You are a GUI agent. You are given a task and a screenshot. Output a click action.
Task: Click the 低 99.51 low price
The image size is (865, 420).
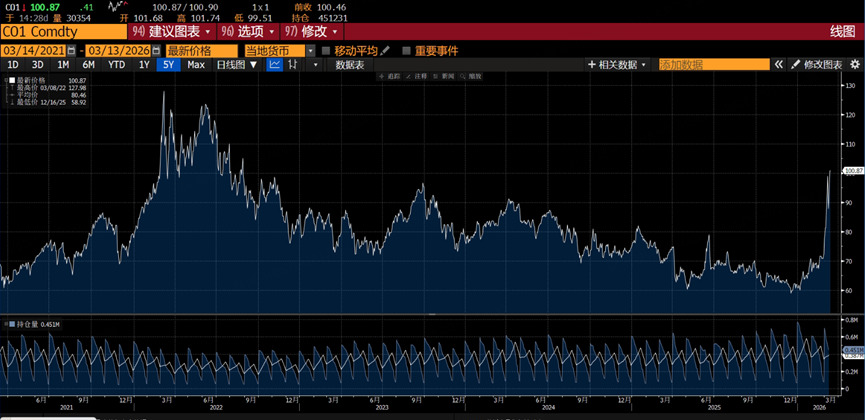[x=254, y=18]
